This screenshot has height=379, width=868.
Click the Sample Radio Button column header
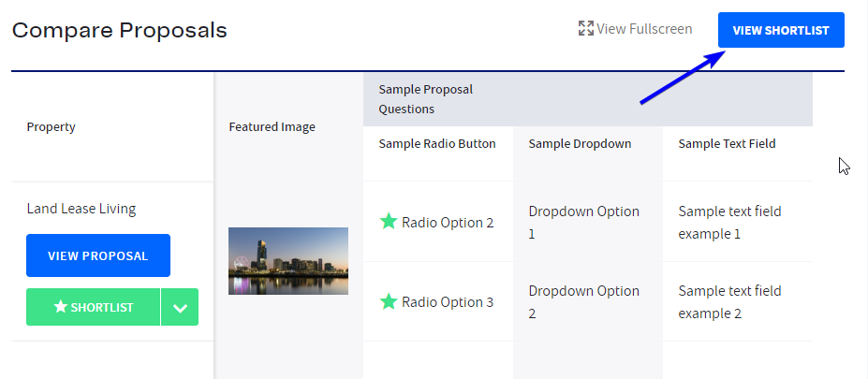tap(437, 144)
